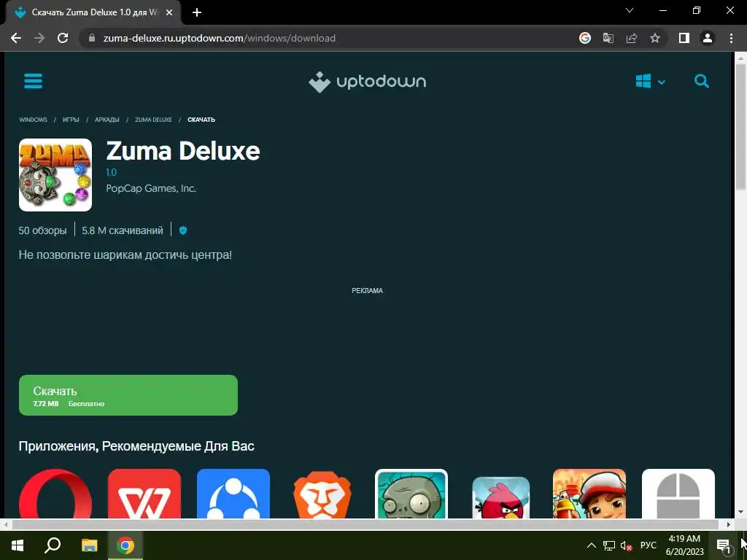Open the Opera browser recommended app
Viewport: 747px width, 560px height.
click(55, 494)
